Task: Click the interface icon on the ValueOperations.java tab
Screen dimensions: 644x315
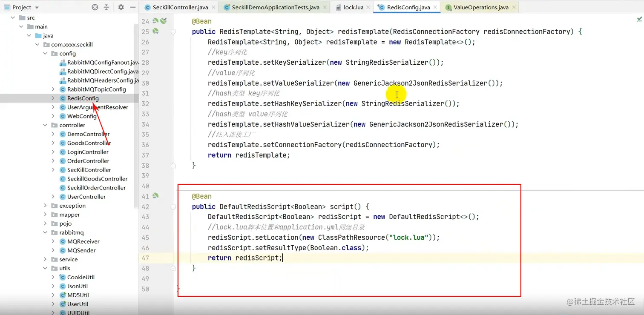Action: click(448, 7)
